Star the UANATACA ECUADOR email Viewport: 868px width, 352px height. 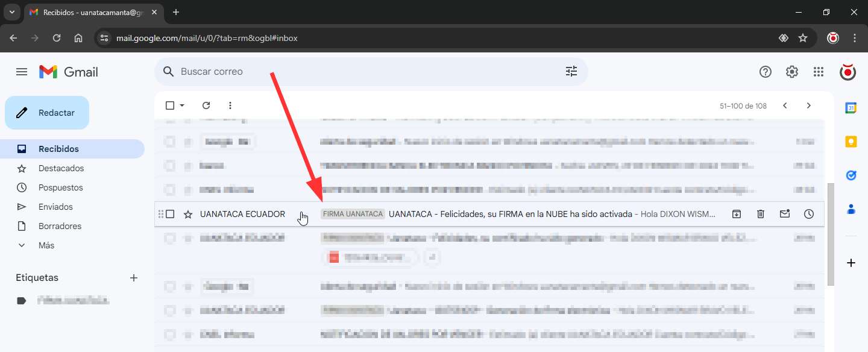click(188, 214)
